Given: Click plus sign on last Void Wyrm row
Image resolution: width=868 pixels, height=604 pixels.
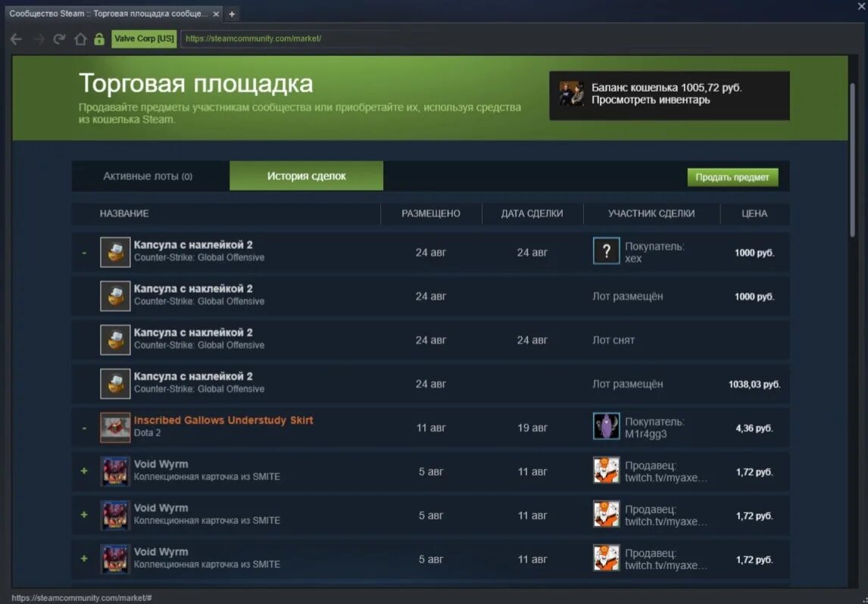Looking at the screenshot, I should (x=84, y=559).
